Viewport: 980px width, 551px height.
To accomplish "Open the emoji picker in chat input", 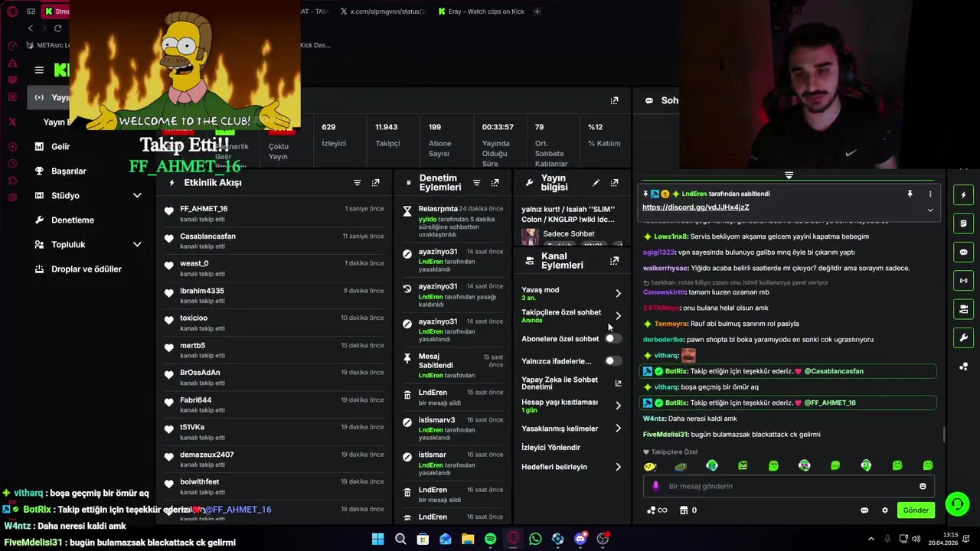I will [923, 486].
